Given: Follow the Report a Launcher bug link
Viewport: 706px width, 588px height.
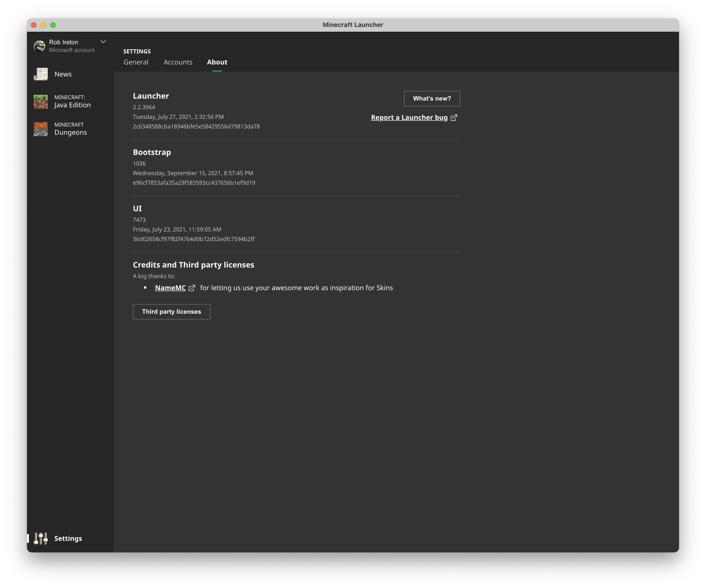Looking at the screenshot, I should [x=409, y=118].
